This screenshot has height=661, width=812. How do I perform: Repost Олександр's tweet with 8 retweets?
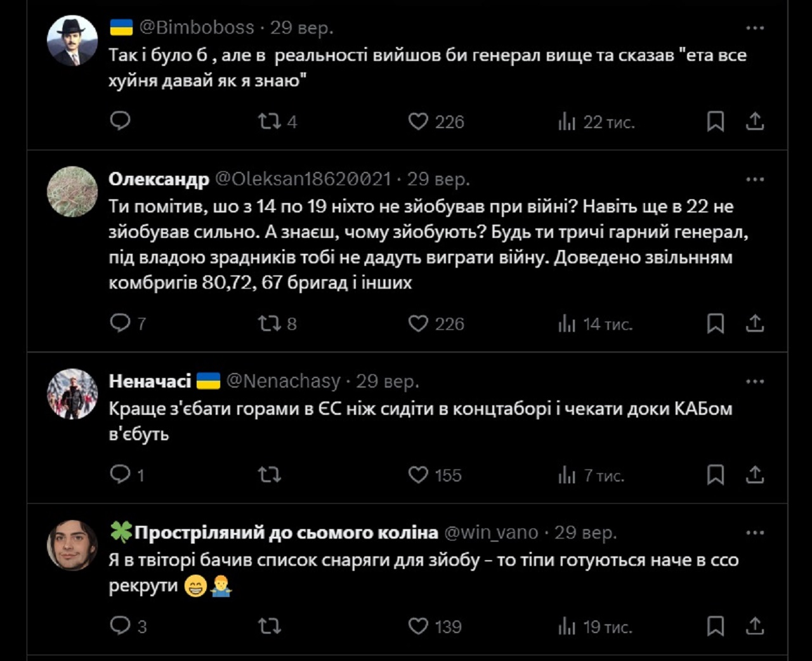tap(270, 324)
